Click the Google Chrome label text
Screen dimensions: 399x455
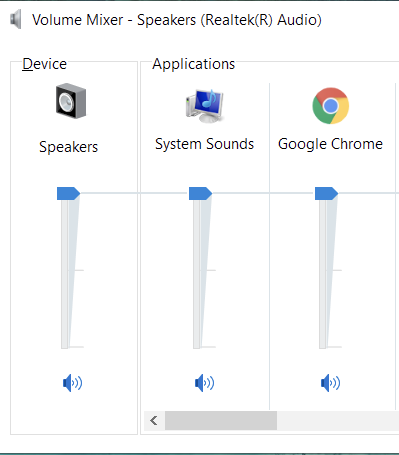coord(330,144)
